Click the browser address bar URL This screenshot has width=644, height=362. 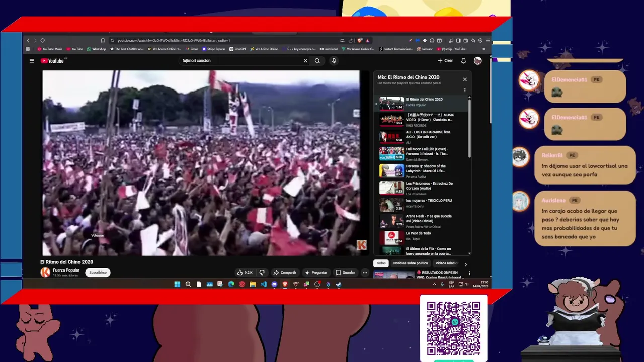click(174, 40)
